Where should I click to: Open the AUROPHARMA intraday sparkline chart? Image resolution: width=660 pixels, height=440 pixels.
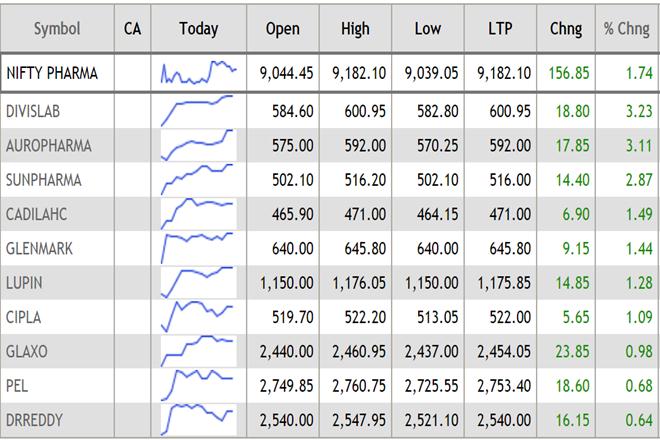198,144
